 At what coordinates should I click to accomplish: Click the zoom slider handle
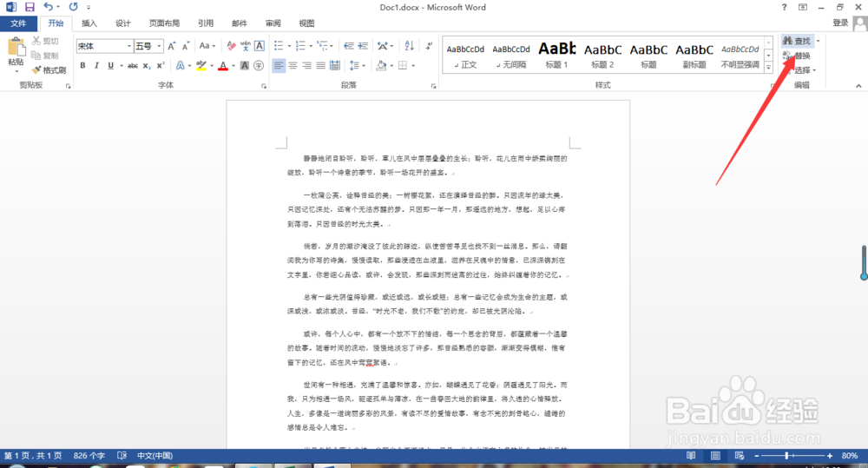[786, 455]
